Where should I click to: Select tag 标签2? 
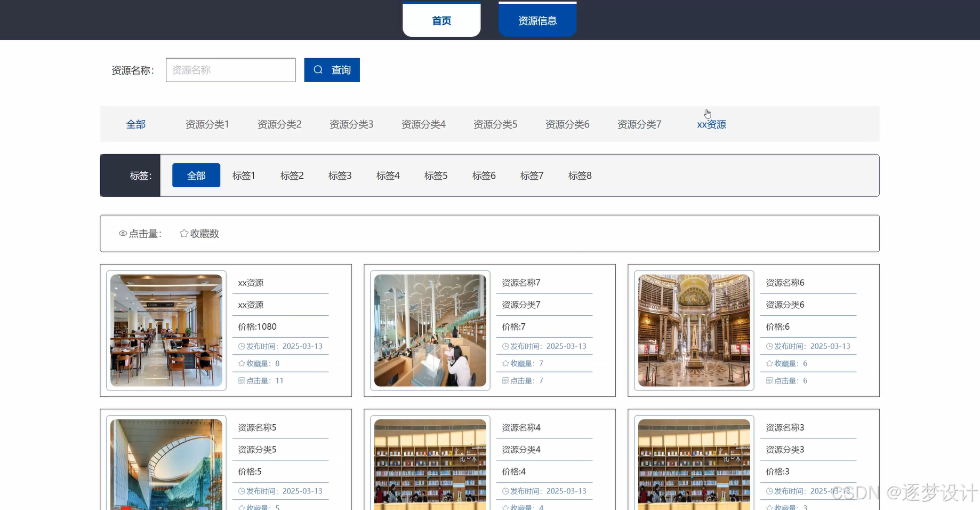292,176
